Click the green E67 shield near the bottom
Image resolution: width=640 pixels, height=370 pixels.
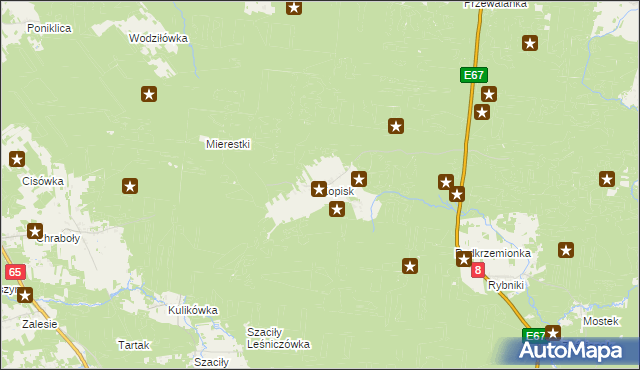[534, 336]
